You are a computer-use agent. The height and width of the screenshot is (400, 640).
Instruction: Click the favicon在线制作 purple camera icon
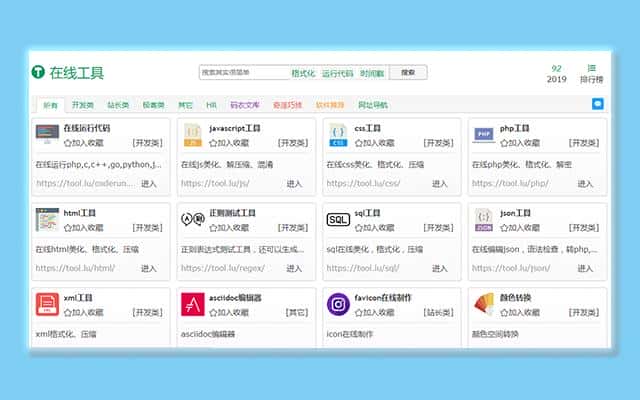tap(338, 304)
